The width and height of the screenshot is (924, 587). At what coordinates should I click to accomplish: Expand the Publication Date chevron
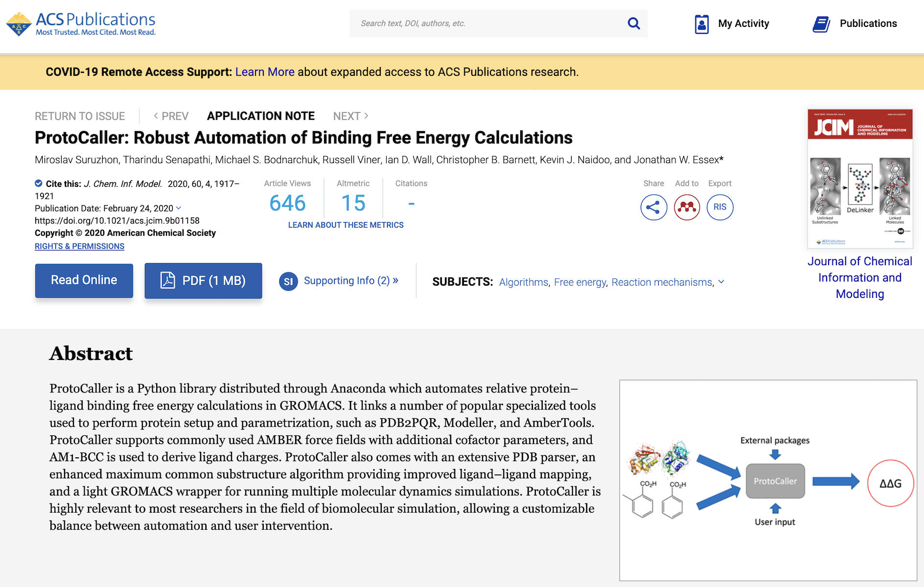point(179,208)
